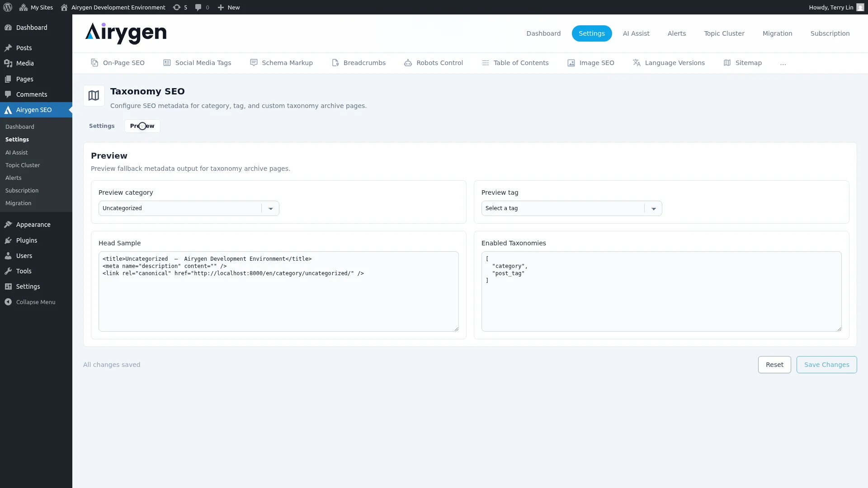Click inside the Enabled Taxonomies textarea

coord(661,291)
